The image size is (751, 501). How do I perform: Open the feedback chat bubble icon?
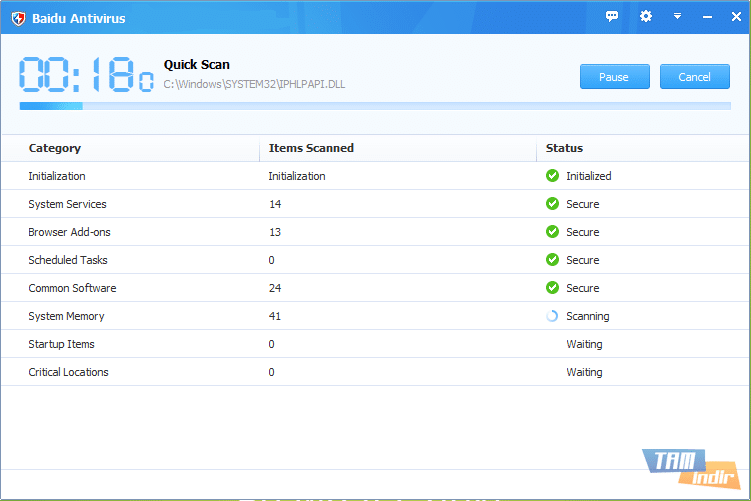tap(612, 16)
